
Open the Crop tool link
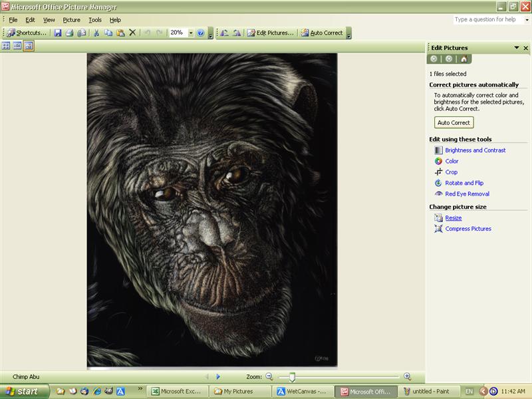point(452,172)
